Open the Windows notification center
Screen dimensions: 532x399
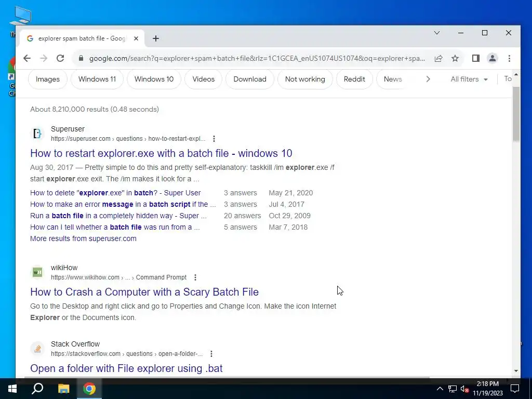click(x=515, y=389)
